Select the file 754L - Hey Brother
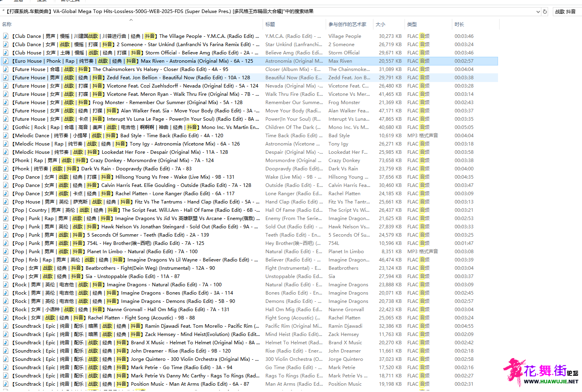Image resolution: width=582 pixels, height=392 pixels. click(x=108, y=243)
